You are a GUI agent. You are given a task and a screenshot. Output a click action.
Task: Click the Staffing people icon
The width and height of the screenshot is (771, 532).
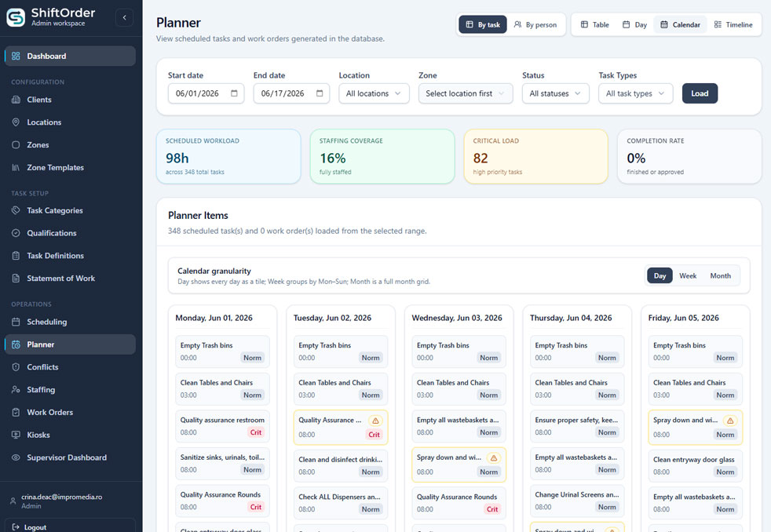click(16, 389)
